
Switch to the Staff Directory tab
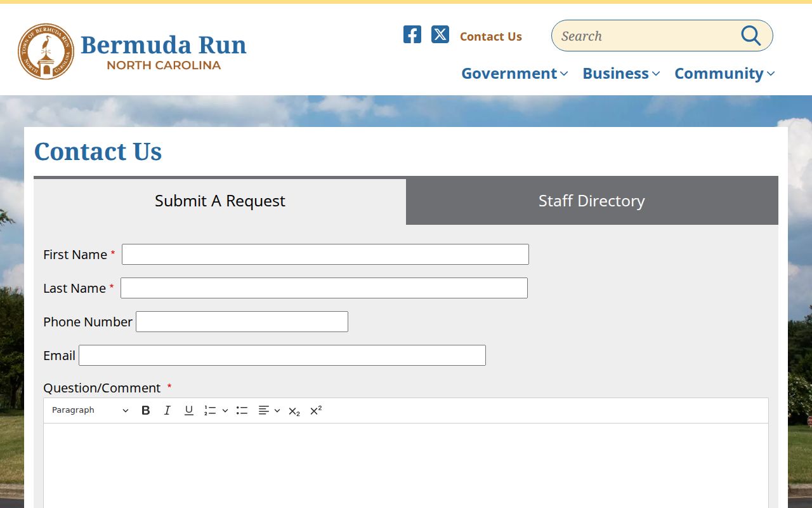(592, 201)
